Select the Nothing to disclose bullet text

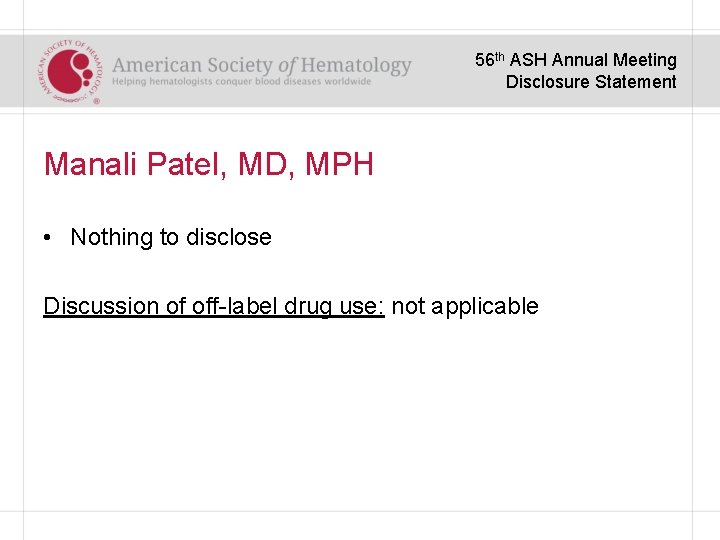pos(171,238)
